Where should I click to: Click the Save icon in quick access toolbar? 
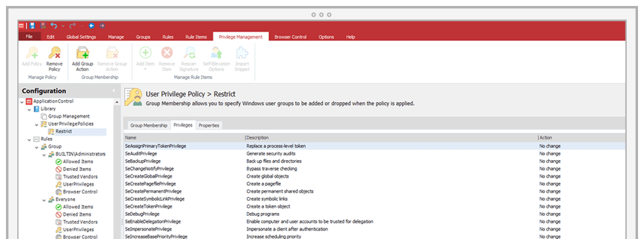pyautogui.click(x=32, y=26)
